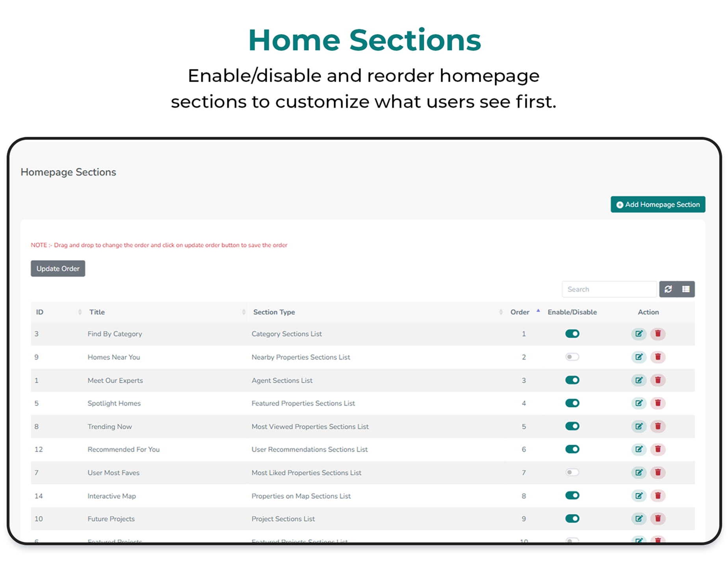Click the delete icon for Homes Near You
This screenshot has height=566, width=728.
click(658, 357)
